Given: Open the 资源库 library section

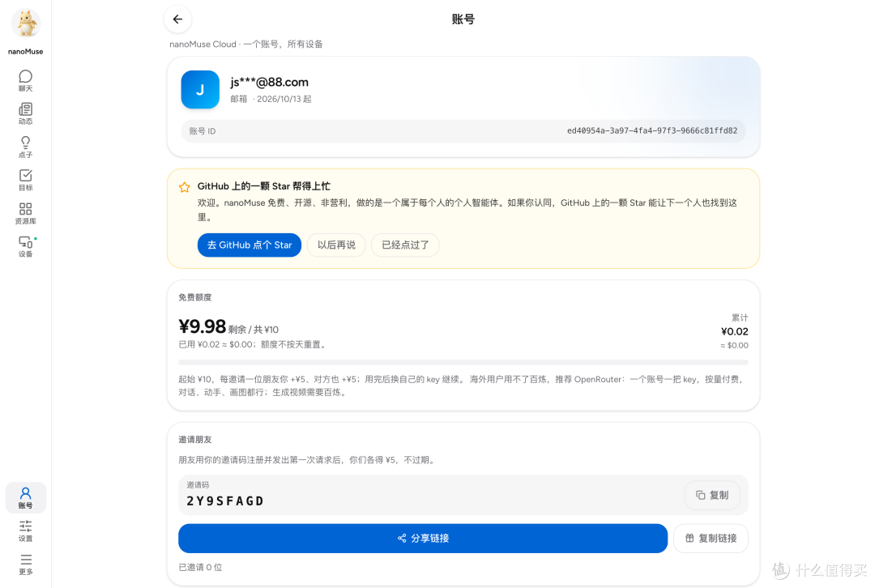Looking at the screenshot, I should click(26, 214).
